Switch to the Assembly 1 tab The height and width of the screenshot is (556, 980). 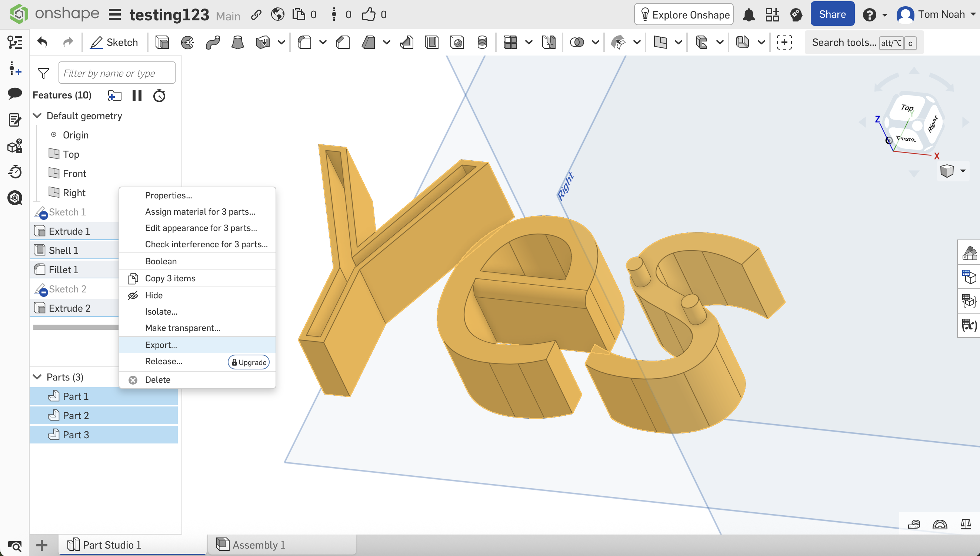pyautogui.click(x=259, y=545)
